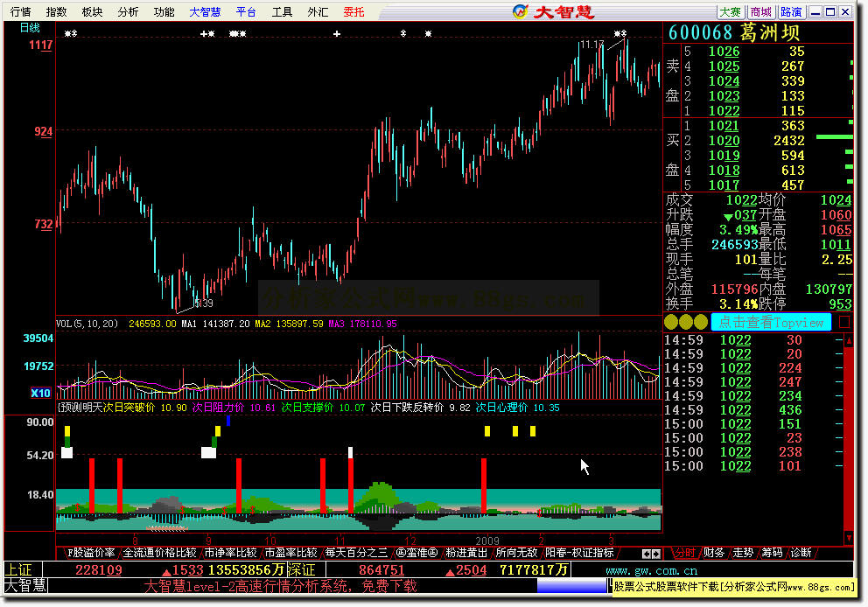Viewport: 868px width, 607px height.
Task: Click the stock title 600068 葛洲坝
Action: pyautogui.click(x=733, y=32)
